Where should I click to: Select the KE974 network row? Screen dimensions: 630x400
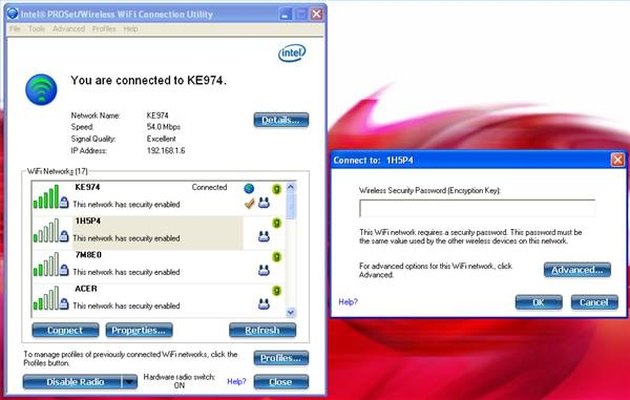[x=158, y=197]
